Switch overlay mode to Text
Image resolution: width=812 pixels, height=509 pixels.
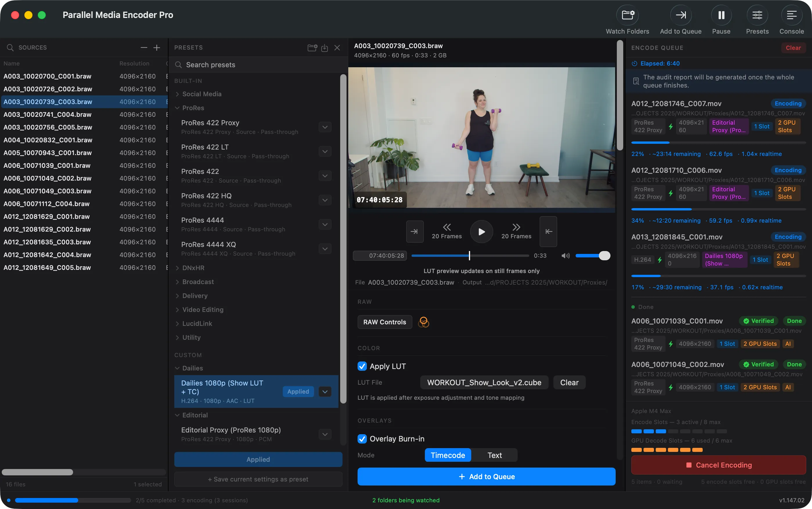494,455
